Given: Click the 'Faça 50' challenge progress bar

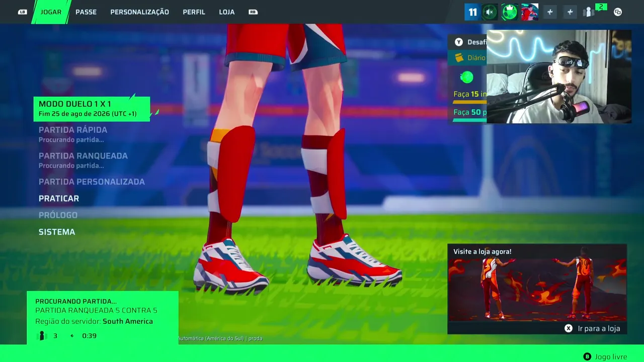Looking at the screenshot, I should [470, 120].
